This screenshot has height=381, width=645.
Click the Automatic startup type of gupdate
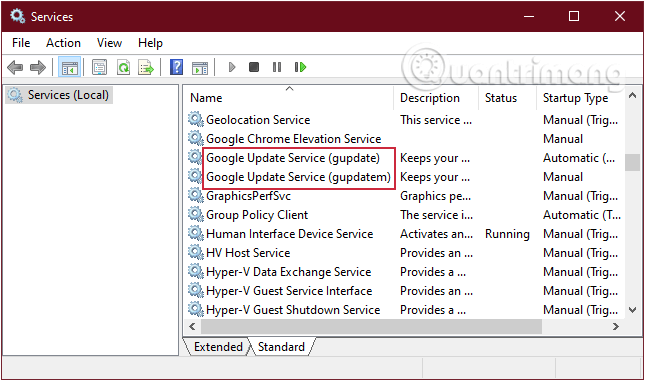579,158
